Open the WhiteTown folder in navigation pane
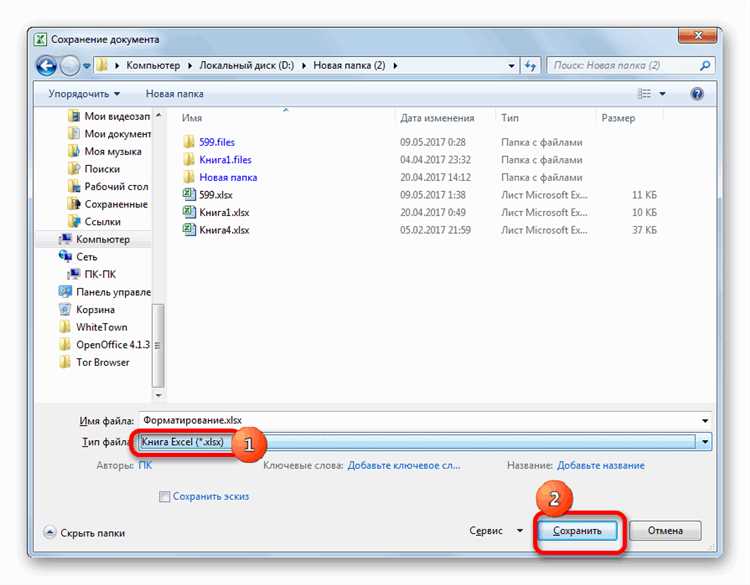Screen dimensions: 750x585 click(93, 327)
